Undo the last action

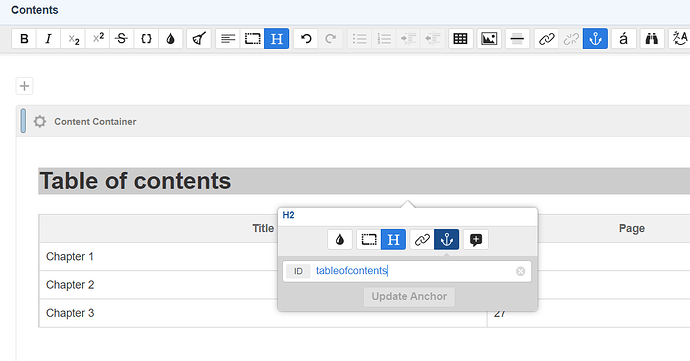pyautogui.click(x=305, y=39)
